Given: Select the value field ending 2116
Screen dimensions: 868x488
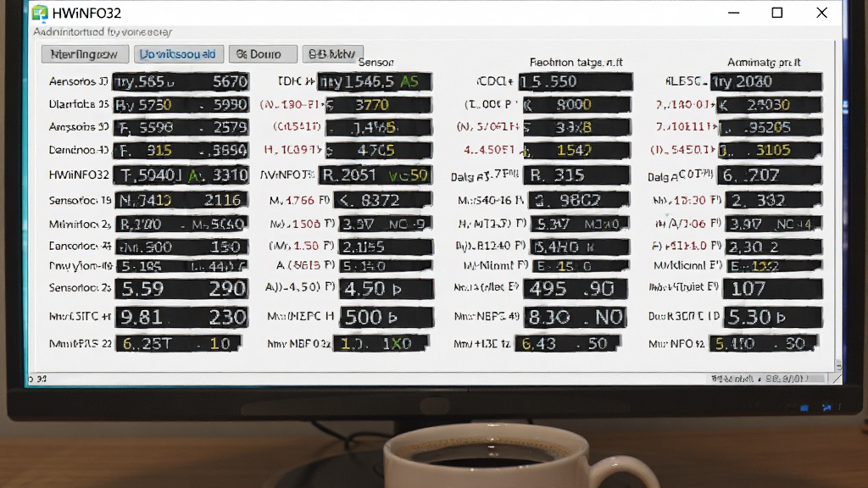Looking at the screenshot, I should tap(181, 200).
